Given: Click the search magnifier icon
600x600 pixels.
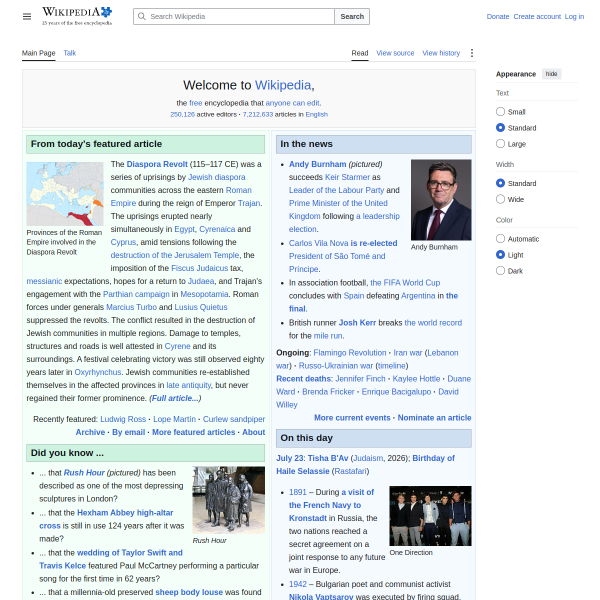Looking at the screenshot, I should (142, 16).
